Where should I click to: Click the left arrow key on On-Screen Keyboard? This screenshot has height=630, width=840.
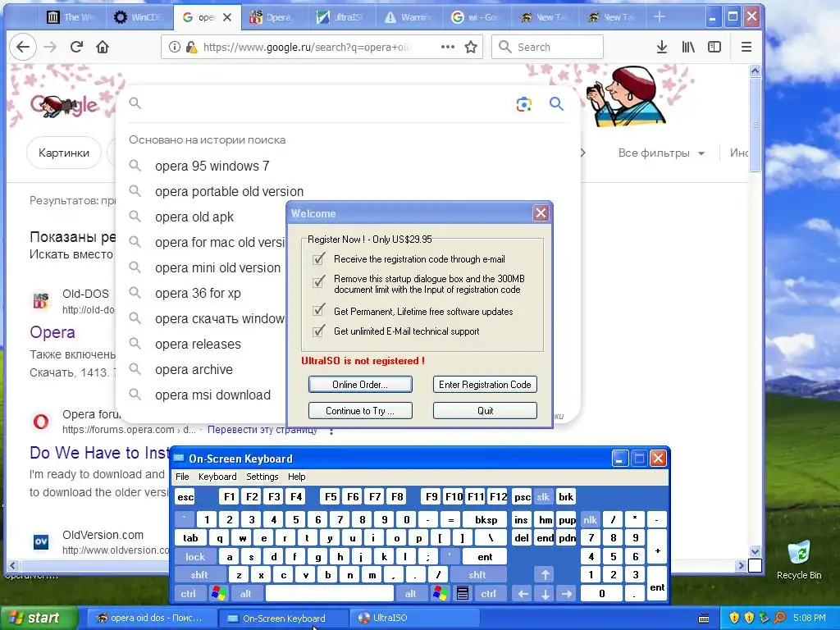point(523,594)
